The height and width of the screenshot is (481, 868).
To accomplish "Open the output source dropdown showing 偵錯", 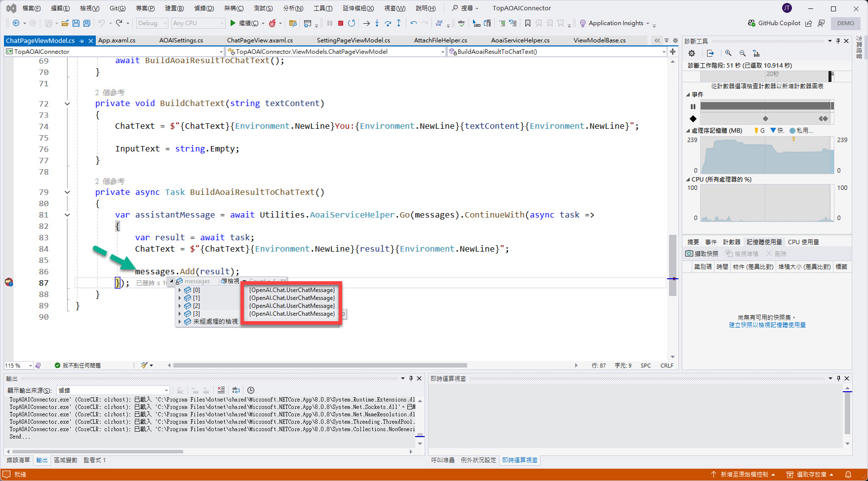I will (x=113, y=390).
